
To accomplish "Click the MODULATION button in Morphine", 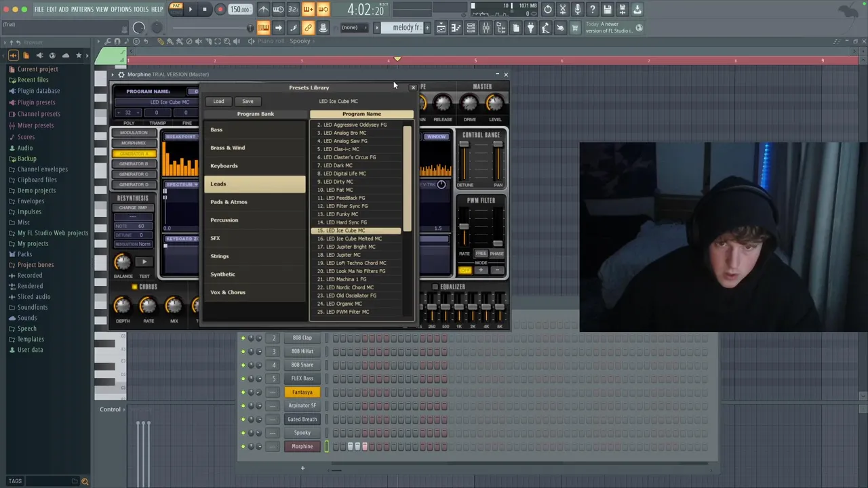I will pos(134,133).
